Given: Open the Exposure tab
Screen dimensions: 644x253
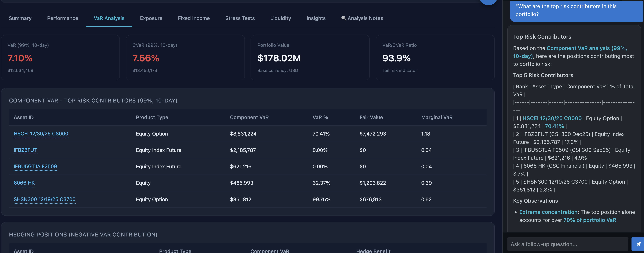Looking at the screenshot, I should coord(151,18).
